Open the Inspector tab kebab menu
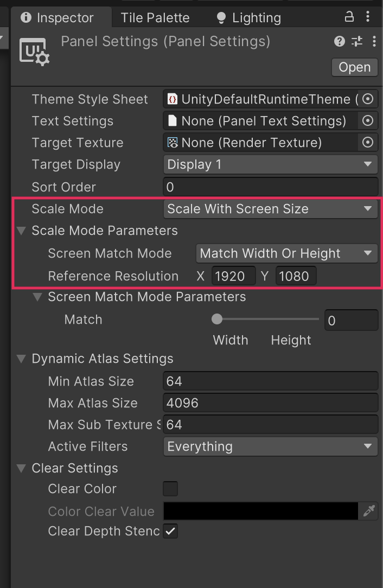Screen dimensions: 383x588 [x=369, y=17]
